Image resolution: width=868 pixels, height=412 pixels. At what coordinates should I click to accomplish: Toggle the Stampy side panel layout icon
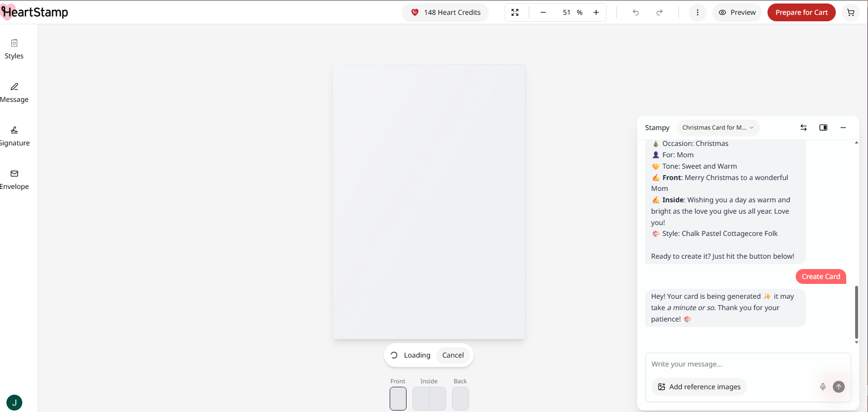click(823, 128)
